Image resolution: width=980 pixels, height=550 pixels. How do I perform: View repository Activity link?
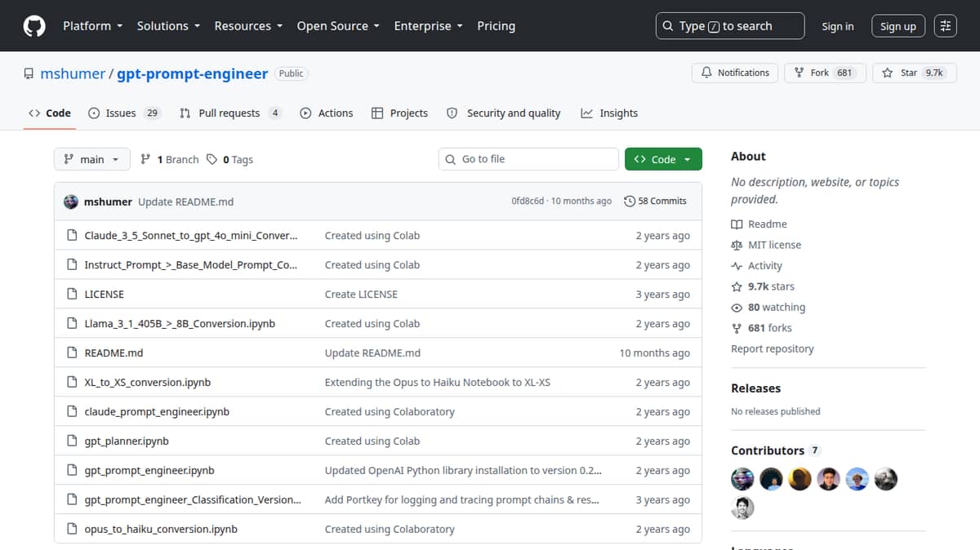[x=757, y=266]
